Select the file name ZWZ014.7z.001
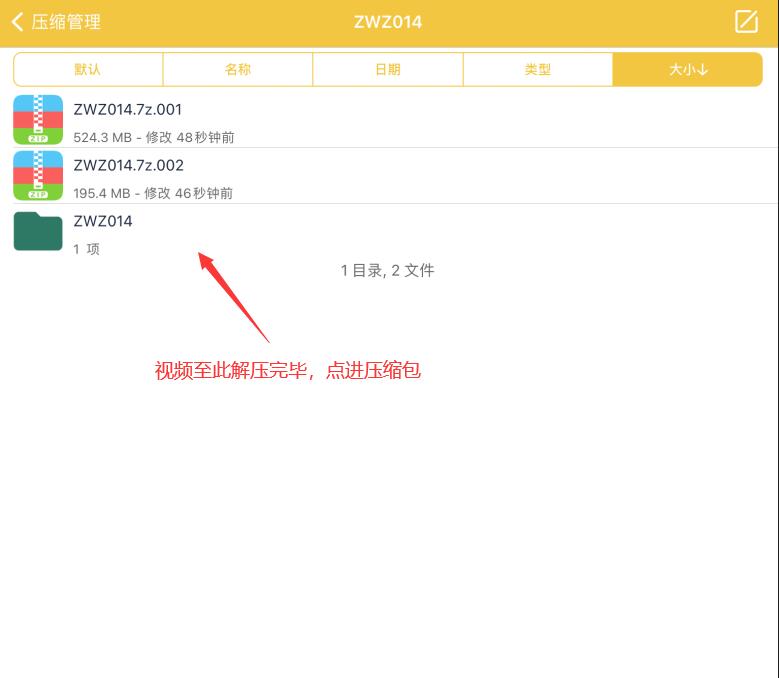Image resolution: width=779 pixels, height=678 pixels. (128, 110)
